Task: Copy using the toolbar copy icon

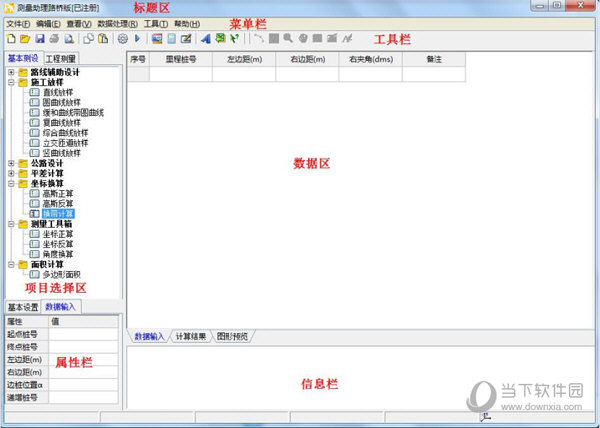Action: point(89,39)
